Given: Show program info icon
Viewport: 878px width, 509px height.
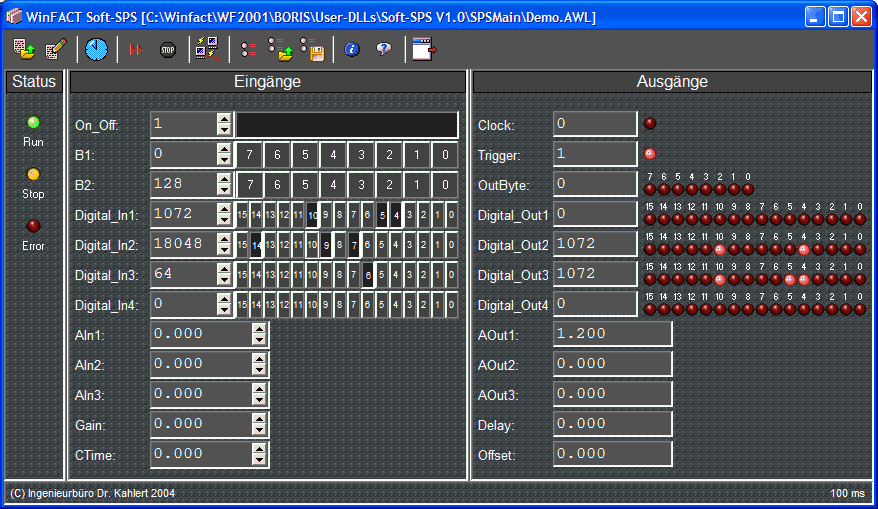Looking at the screenshot, I should click(352, 50).
